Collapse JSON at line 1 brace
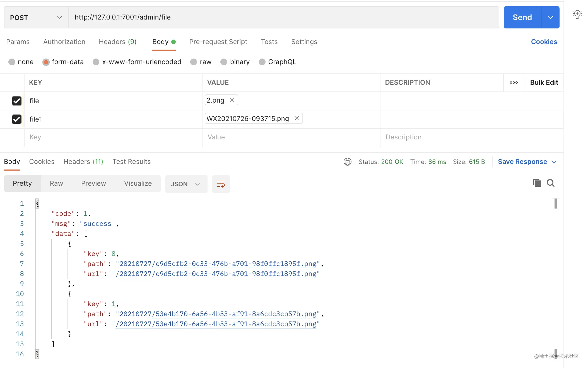 (37, 204)
